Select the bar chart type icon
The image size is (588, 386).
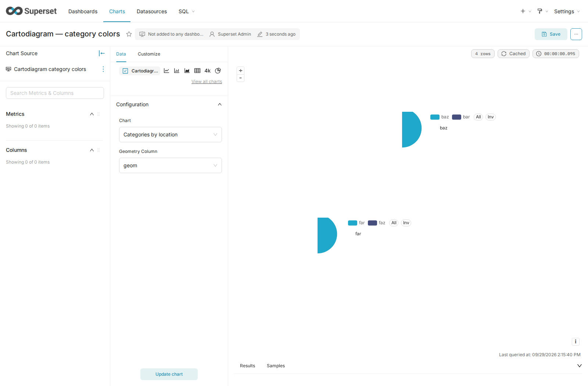point(177,71)
